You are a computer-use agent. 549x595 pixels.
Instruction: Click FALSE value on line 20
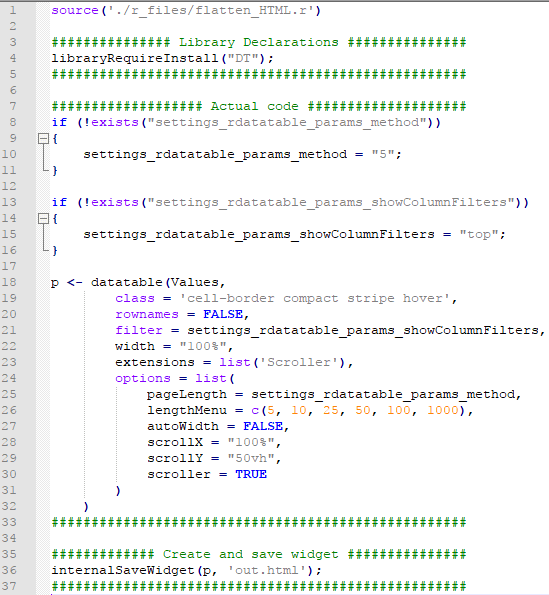click(x=223, y=314)
